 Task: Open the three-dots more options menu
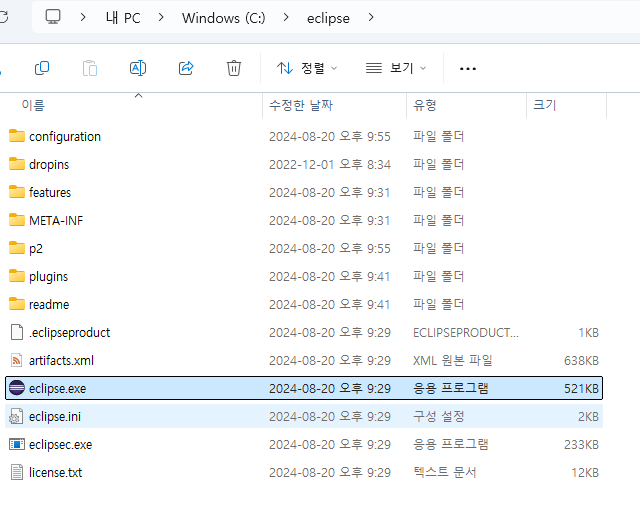point(468,69)
